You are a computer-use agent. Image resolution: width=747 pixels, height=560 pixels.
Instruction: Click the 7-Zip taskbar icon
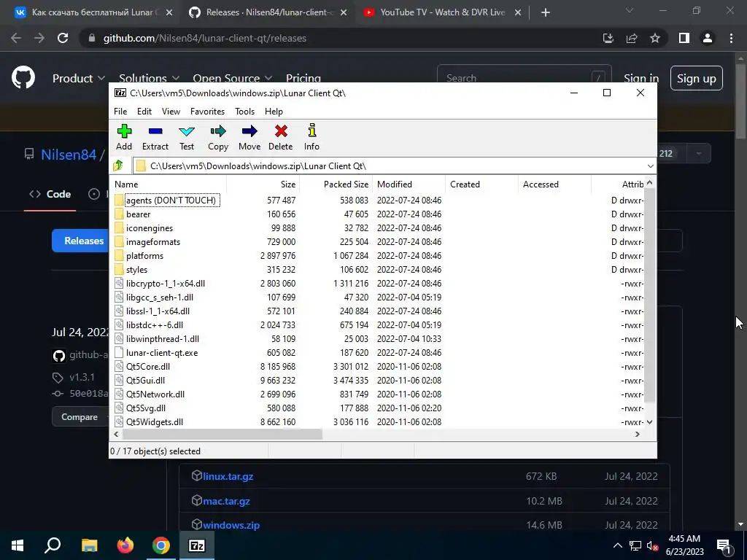[197, 545]
